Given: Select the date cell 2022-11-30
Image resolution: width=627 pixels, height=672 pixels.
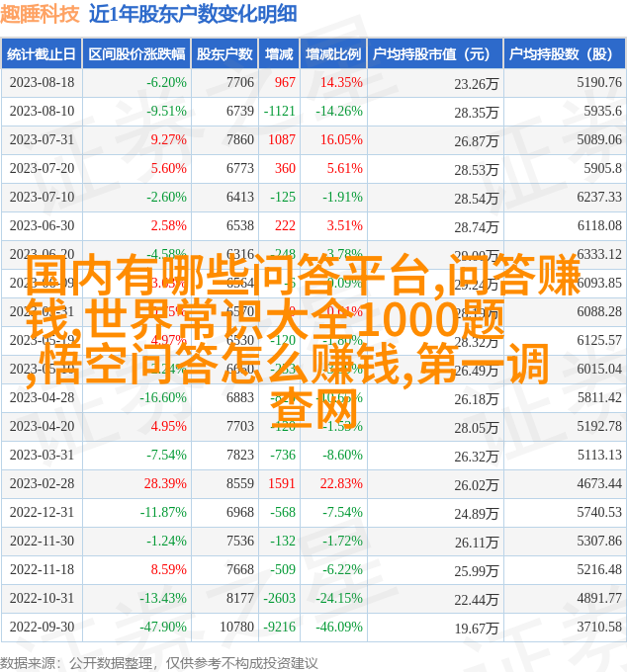Looking at the screenshot, I should (42, 541).
